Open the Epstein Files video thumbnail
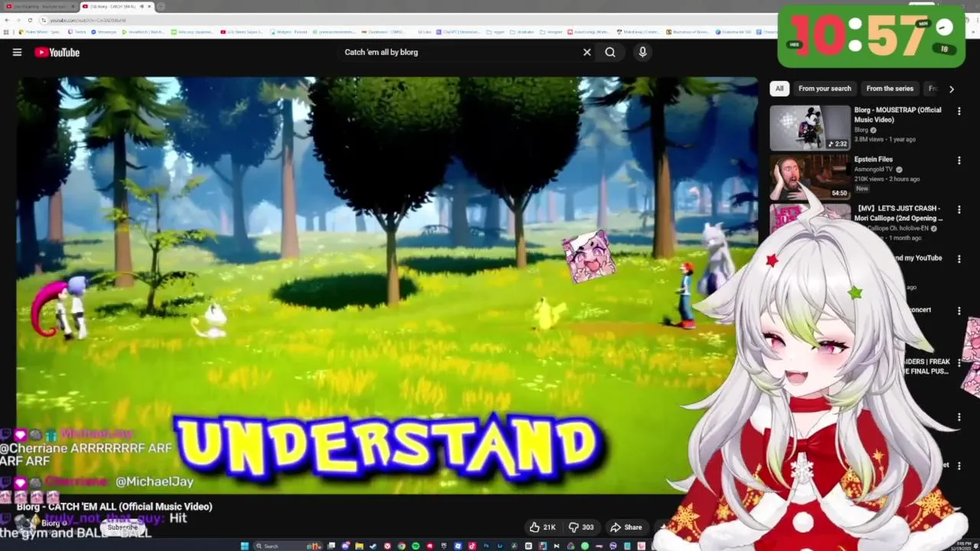This screenshot has height=551, width=980. click(x=810, y=177)
